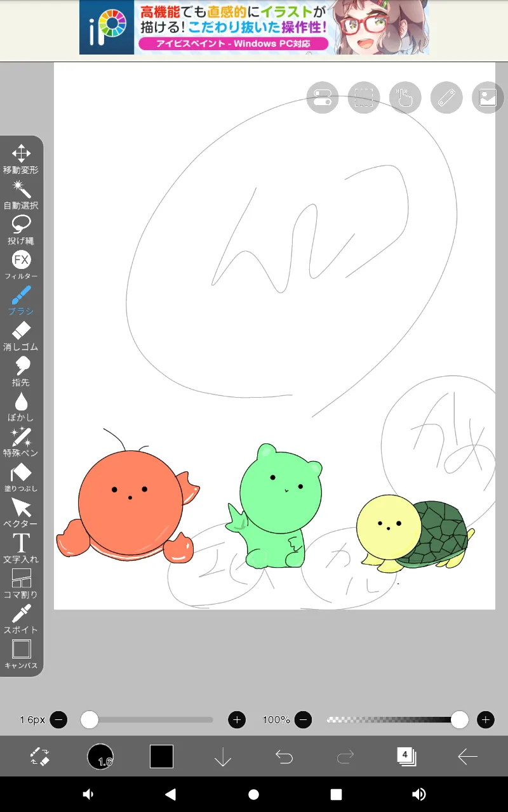This screenshot has width=508, height=812.
Task: Toggle the view settings switch icon
Action: tap(322, 98)
